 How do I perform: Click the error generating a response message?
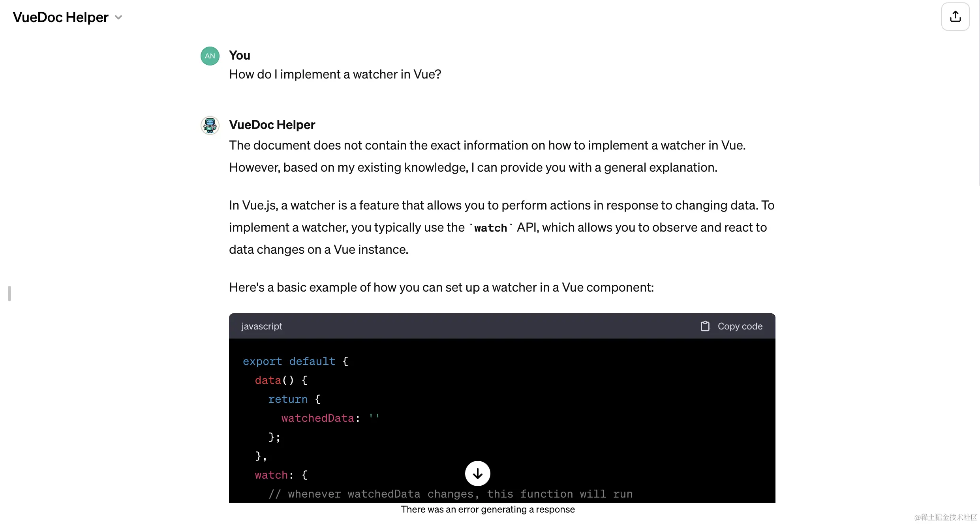tap(488, 509)
